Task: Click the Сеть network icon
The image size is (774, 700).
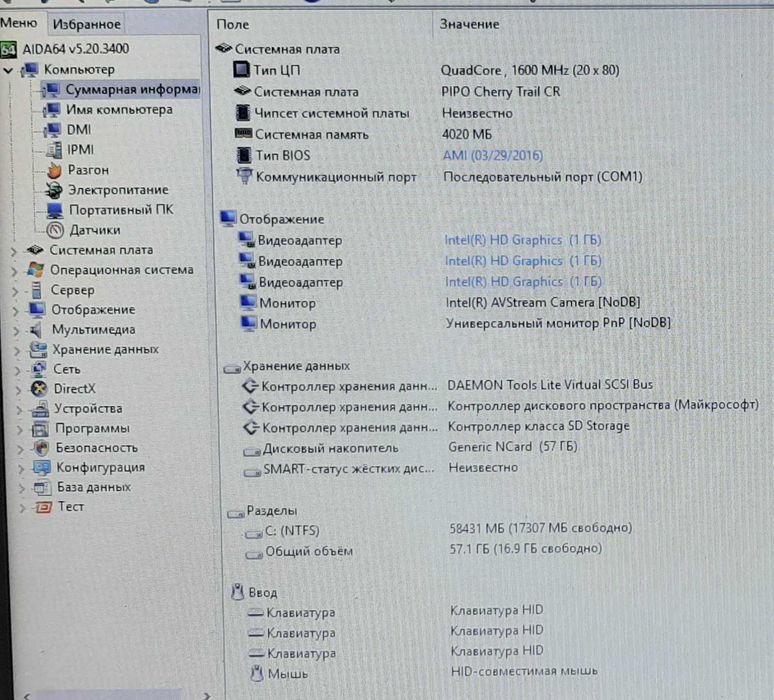Action: tap(38, 369)
